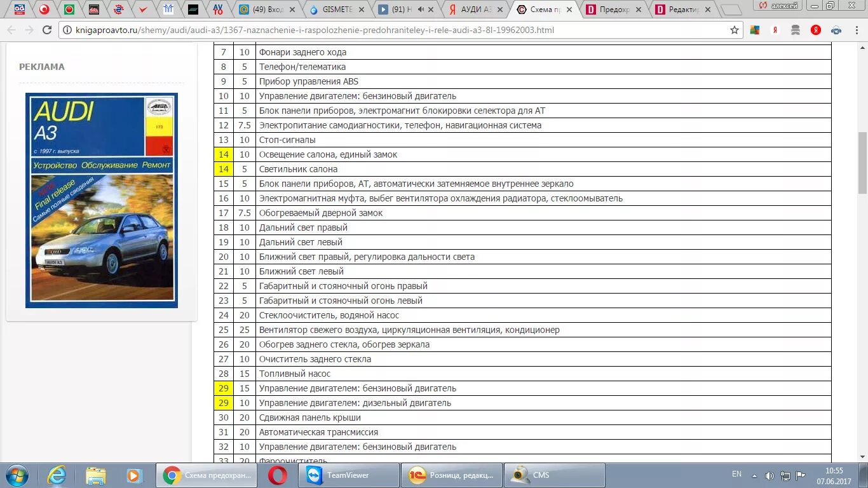The height and width of the screenshot is (488, 868).
Task: Select text 'Освещение салона, единый замок'
Action: click(328, 154)
